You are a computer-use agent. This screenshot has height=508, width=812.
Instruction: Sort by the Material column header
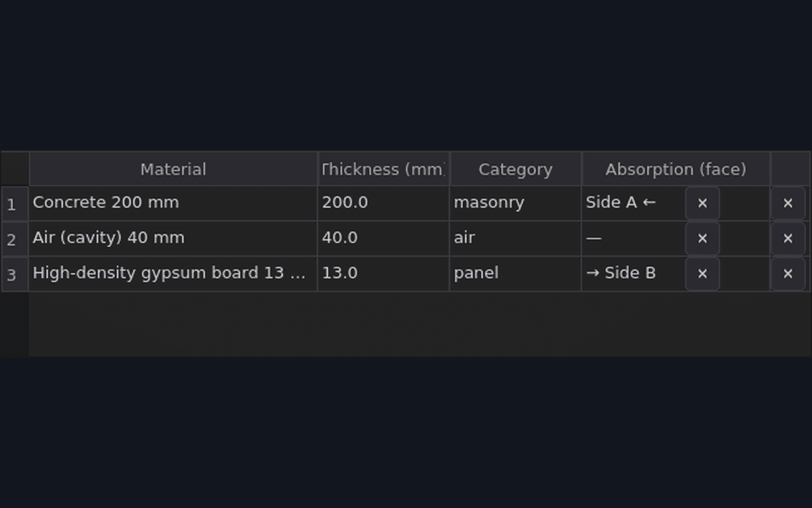click(173, 169)
